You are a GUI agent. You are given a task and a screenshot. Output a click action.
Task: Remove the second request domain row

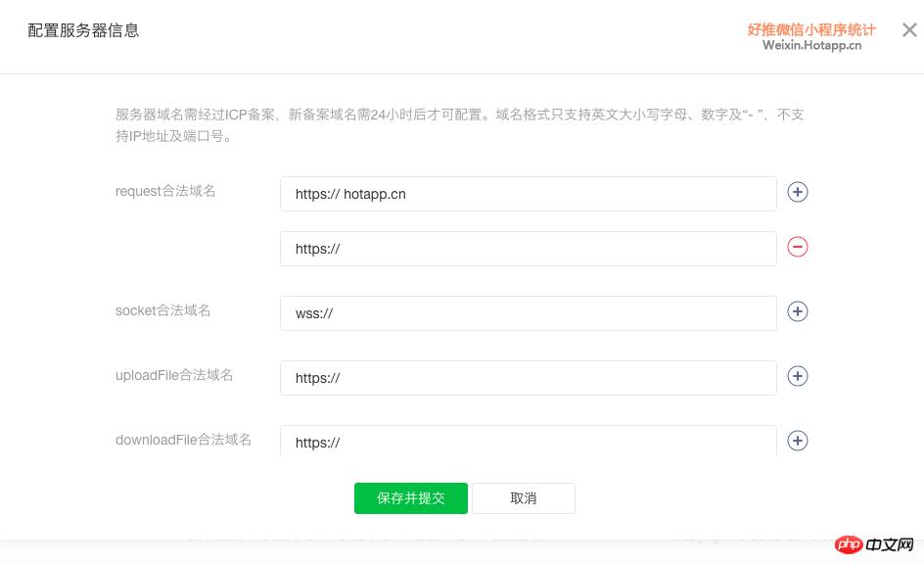coord(798,247)
